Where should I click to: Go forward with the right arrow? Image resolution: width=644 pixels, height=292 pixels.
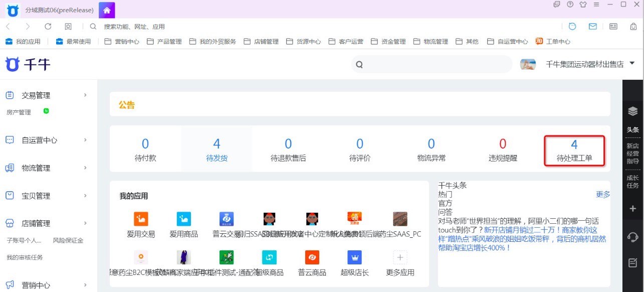point(28,27)
